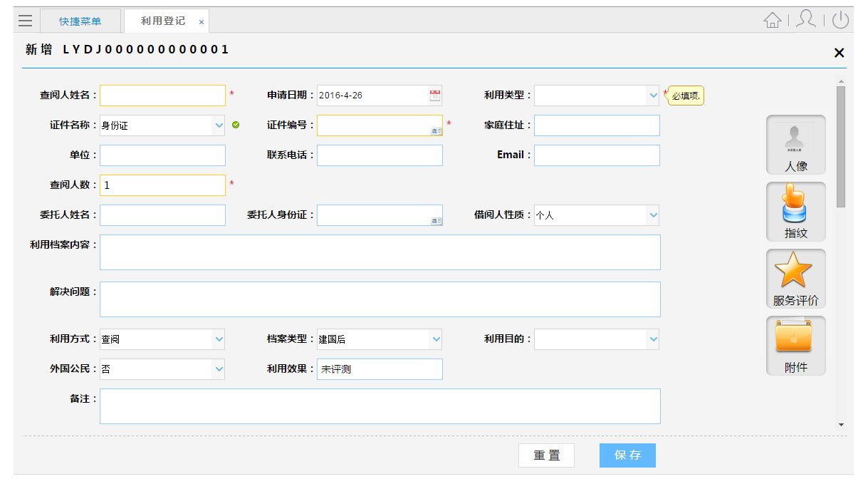
Task: Click the 查阅人姓名 input field
Action: pyautogui.click(x=162, y=96)
